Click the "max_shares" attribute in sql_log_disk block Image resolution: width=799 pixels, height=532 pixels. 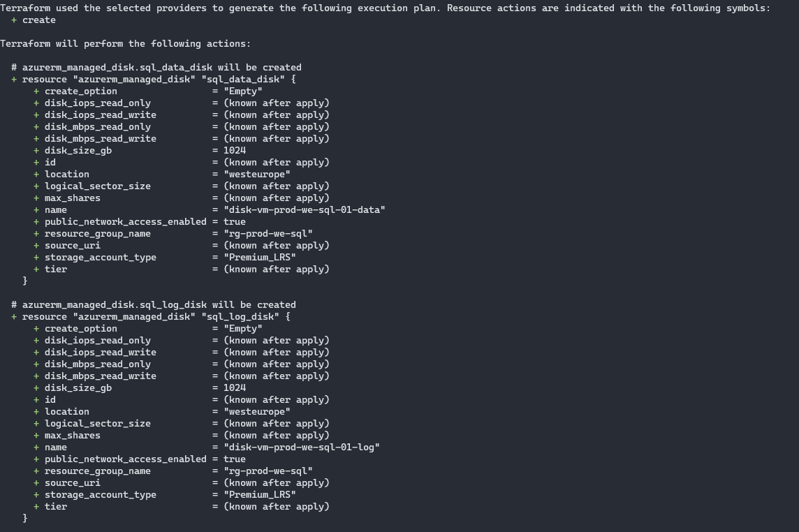(73, 436)
